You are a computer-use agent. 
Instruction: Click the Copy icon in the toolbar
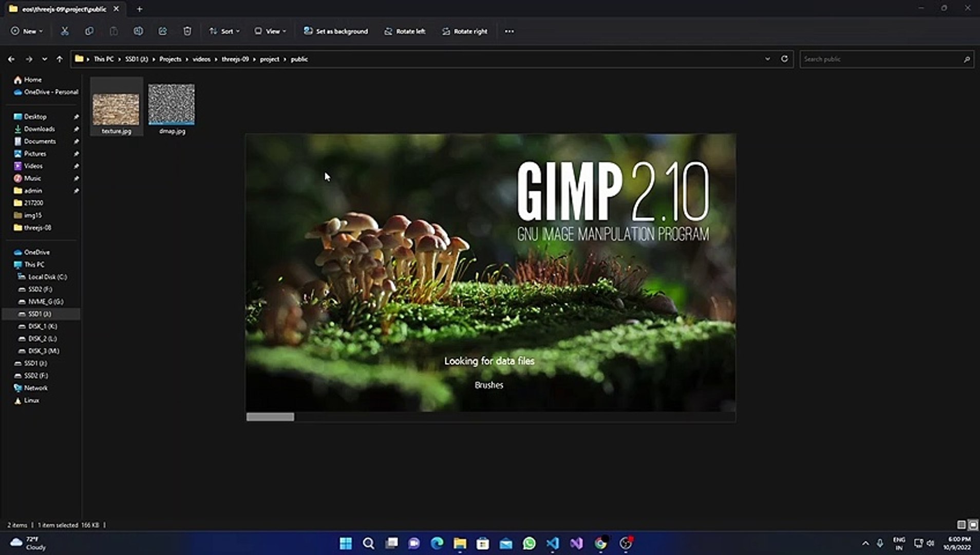click(x=89, y=31)
